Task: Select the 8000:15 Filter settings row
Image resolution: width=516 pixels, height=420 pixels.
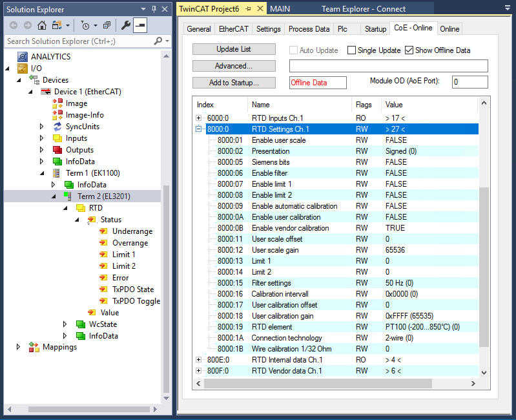Action: pos(342,283)
